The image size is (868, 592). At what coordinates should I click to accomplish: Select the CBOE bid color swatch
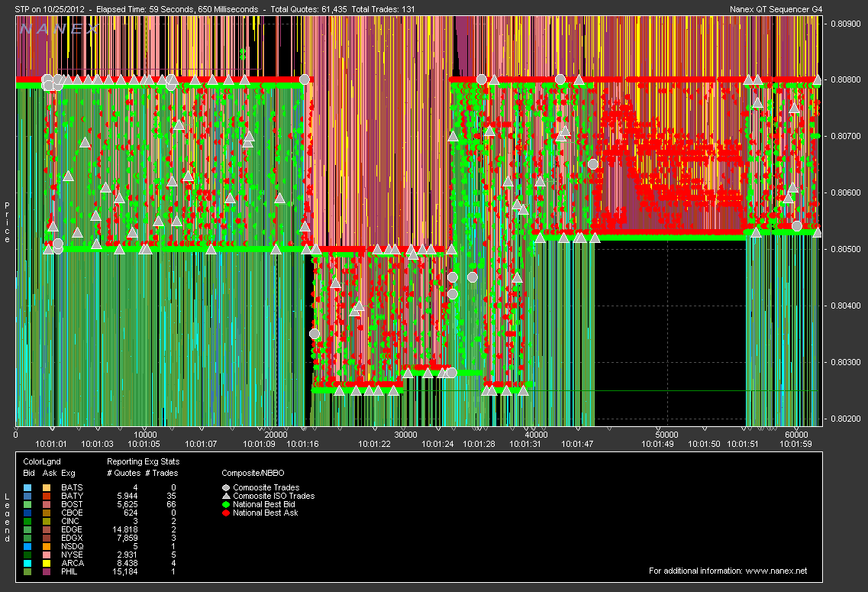tap(27, 513)
